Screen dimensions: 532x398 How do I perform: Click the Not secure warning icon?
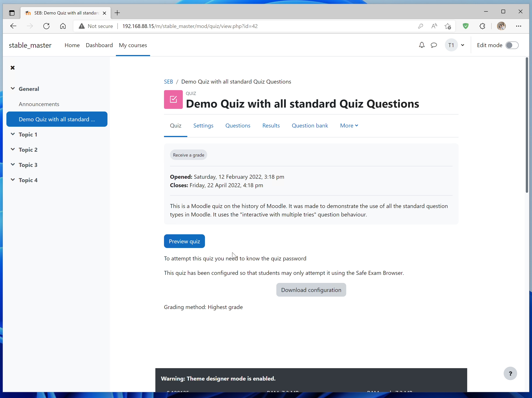point(82,26)
